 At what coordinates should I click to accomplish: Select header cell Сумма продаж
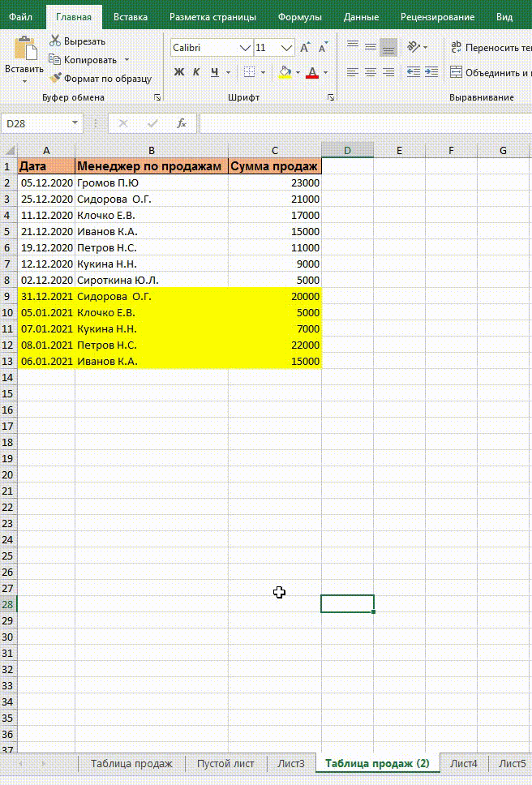(x=275, y=166)
